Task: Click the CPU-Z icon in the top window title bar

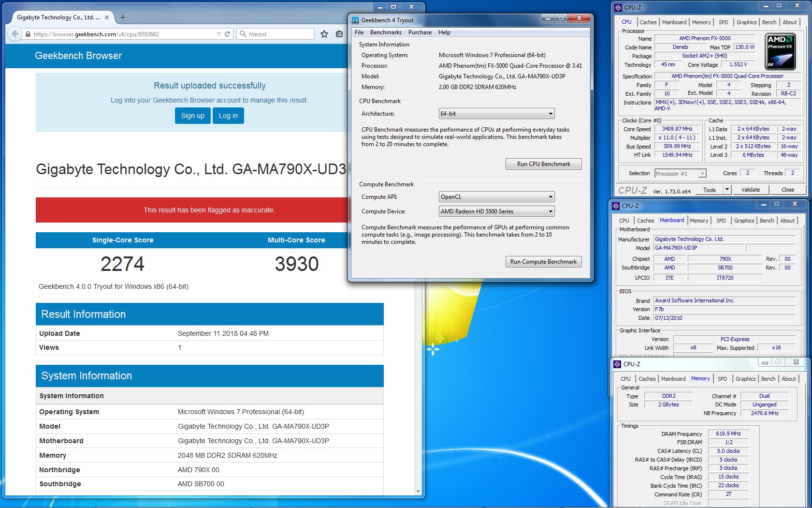Action: tap(618, 7)
